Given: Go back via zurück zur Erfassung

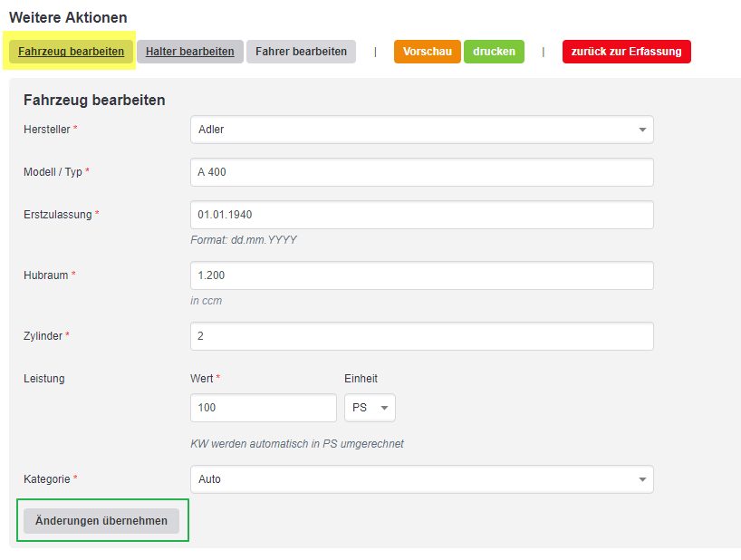Looking at the screenshot, I should [x=627, y=52].
